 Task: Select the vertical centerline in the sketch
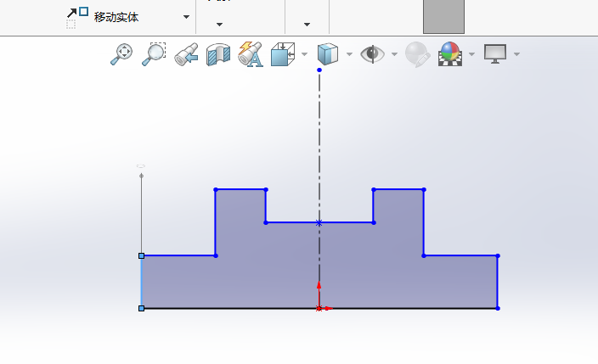click(x=319, y=145)
